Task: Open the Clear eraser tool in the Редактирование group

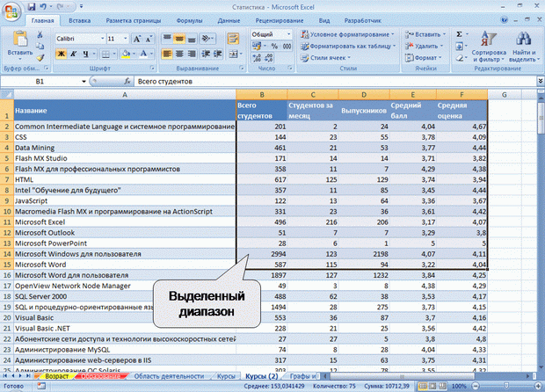Action: 460,58
